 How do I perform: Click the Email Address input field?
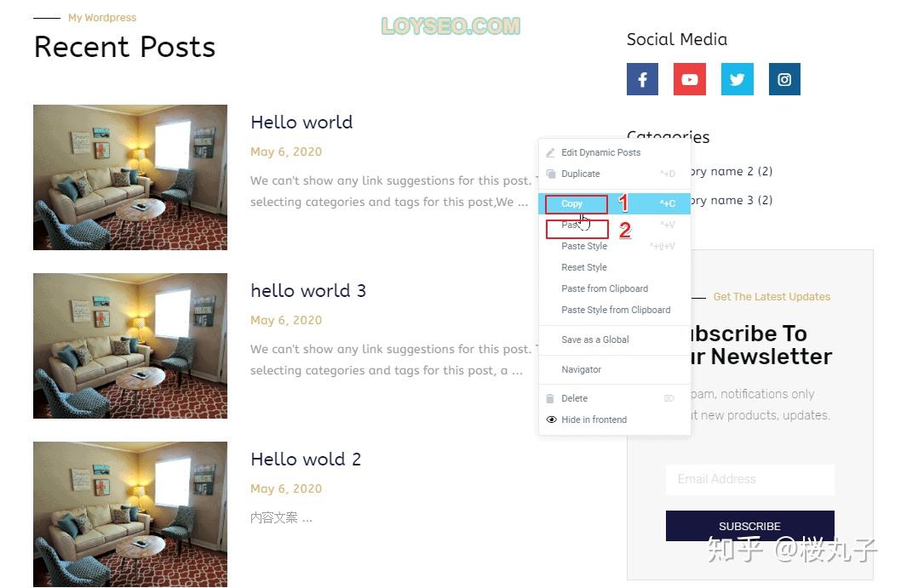tap(750, 479)
